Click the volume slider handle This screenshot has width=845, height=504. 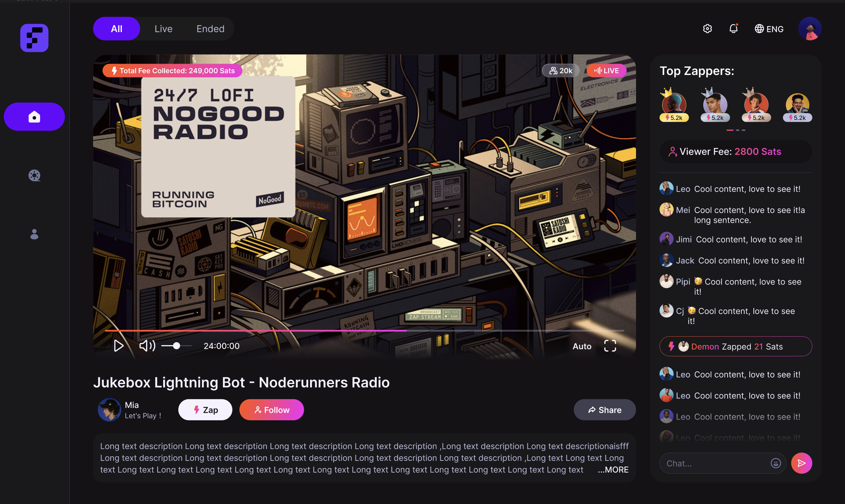(x=176, y=346)
